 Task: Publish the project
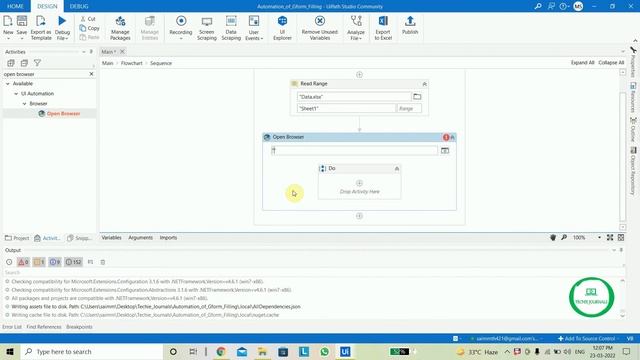pos(410,25)
